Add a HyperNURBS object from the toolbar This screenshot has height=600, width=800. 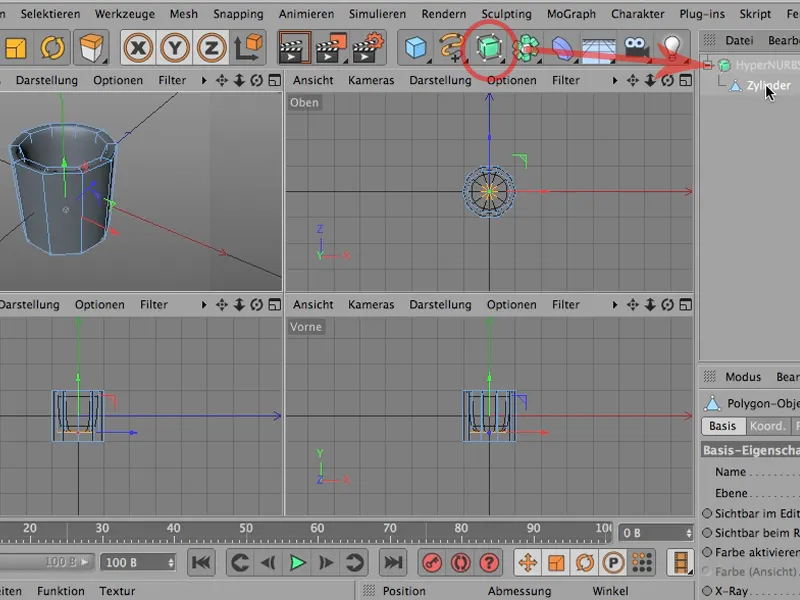click(489, 47)
